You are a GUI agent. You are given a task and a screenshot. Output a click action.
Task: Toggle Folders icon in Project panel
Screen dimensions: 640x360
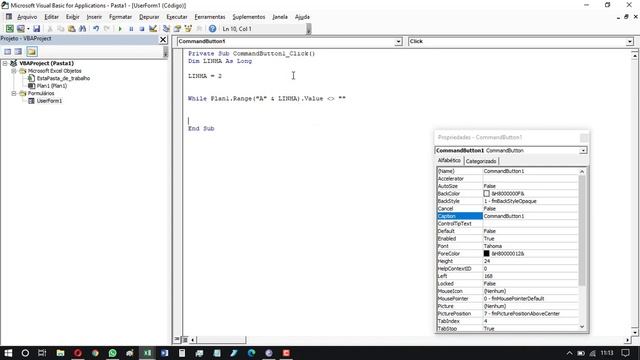(x=32, y=51)
